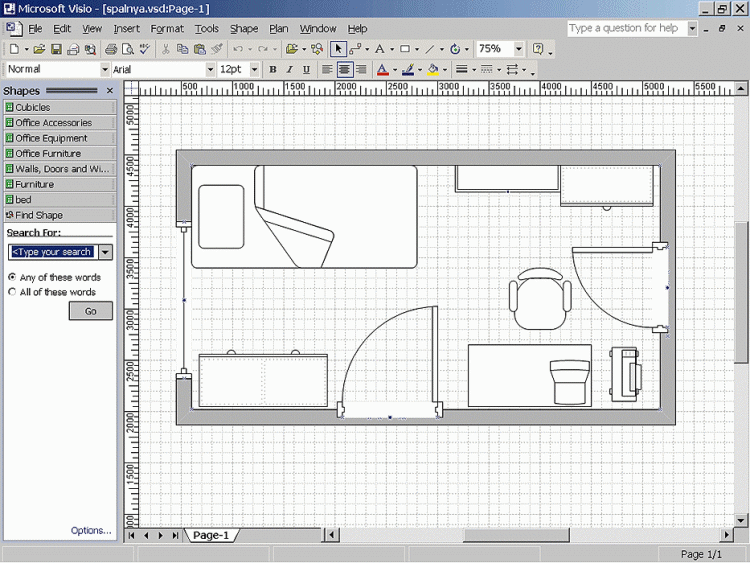Click the Rotate tool icon

pos(455,49)
